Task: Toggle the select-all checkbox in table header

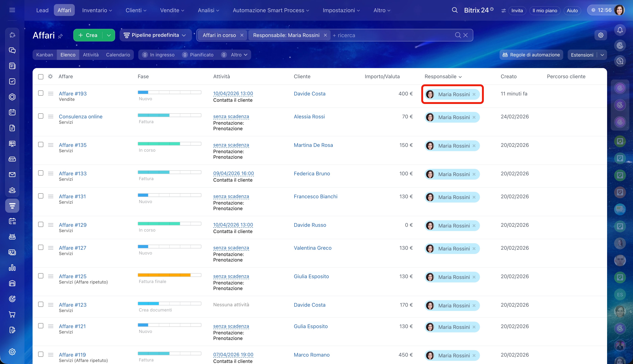Action: [41, 77]
